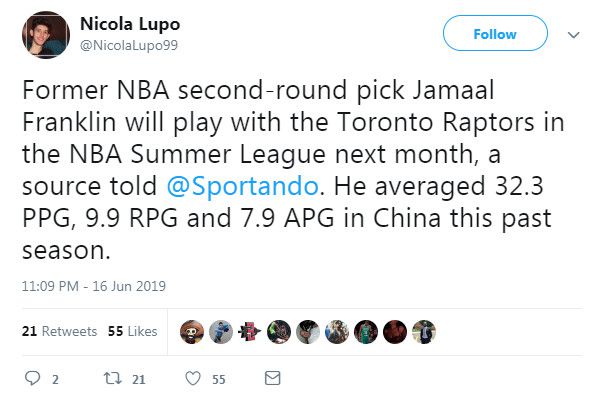This screenshot has height=397, width=593.
Task: Like the tweet with the heart icon
Action: pos(193,378)
